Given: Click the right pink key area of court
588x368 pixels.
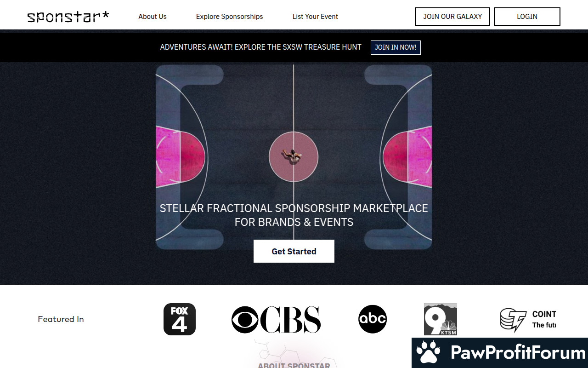Looking at the screenshot, I should (x=408, y=157).
